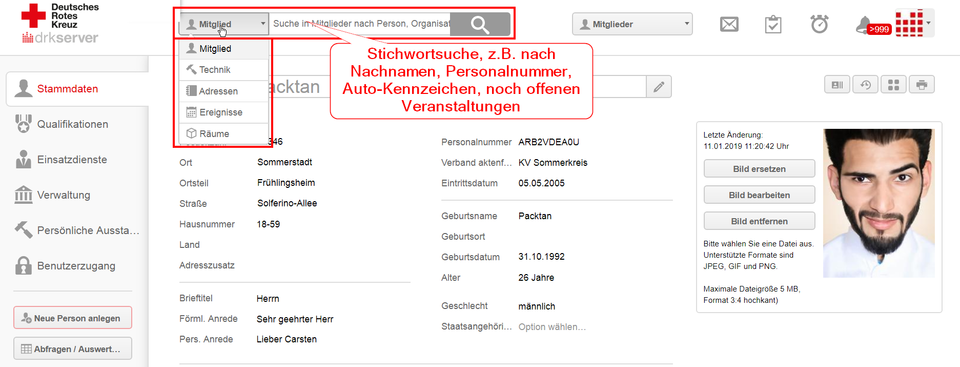Click the pencil edit icon beside name
The width and height of the screenshot is (960, 367).
tap(659, 87)
